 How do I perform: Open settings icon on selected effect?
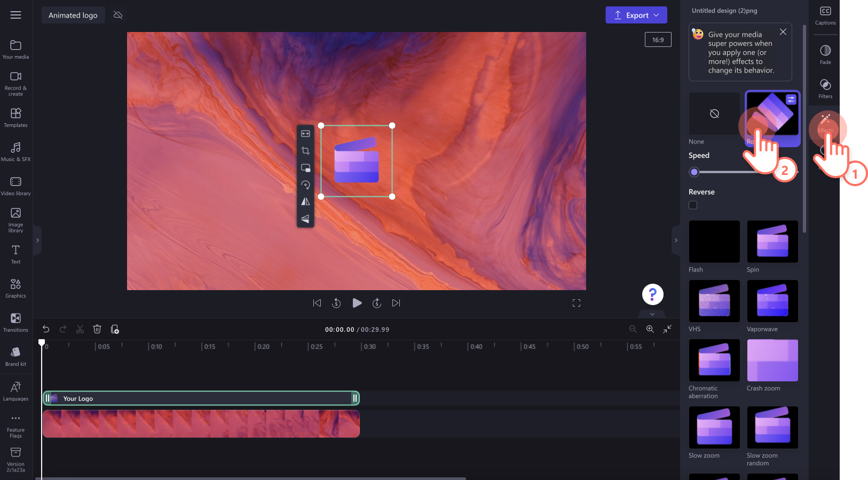[791, 100]
